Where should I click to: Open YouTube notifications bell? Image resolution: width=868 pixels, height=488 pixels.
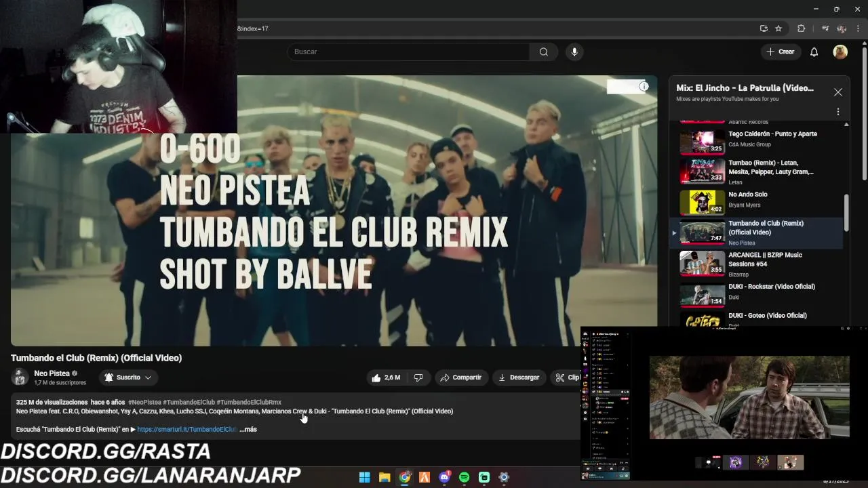coord(814,52)
